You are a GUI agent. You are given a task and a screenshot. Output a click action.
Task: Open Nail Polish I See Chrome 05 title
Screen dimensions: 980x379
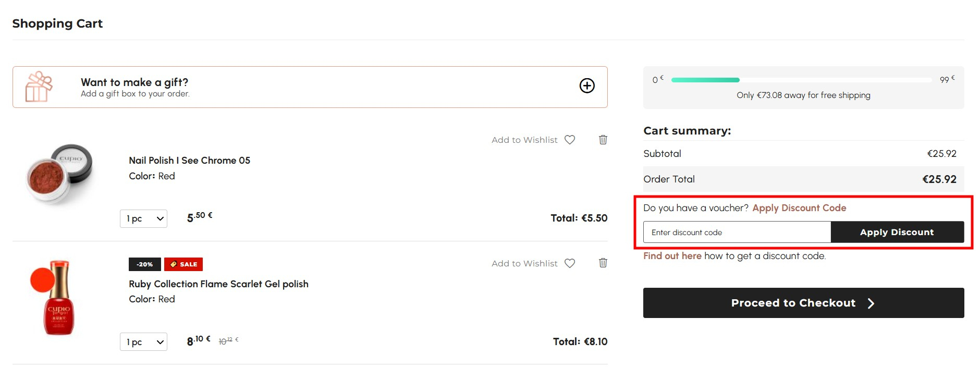coord(190,161)
